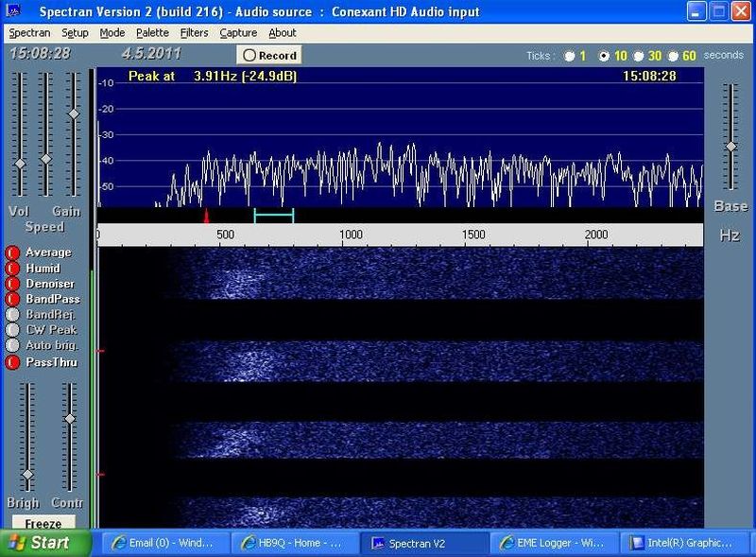
Task: Click the Internet Explorer icon on EME Logger taskbar button
Action: pos(507,544)
